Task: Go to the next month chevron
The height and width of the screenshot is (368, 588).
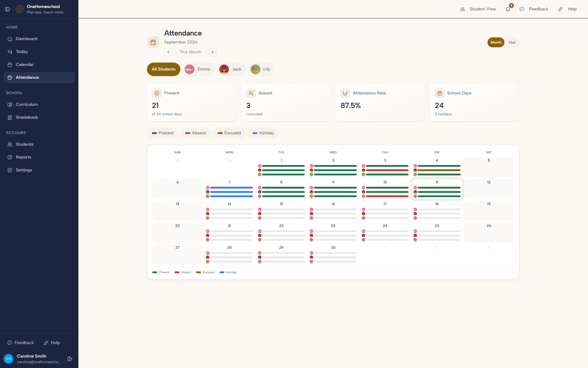Action: [x=213, y=52]
